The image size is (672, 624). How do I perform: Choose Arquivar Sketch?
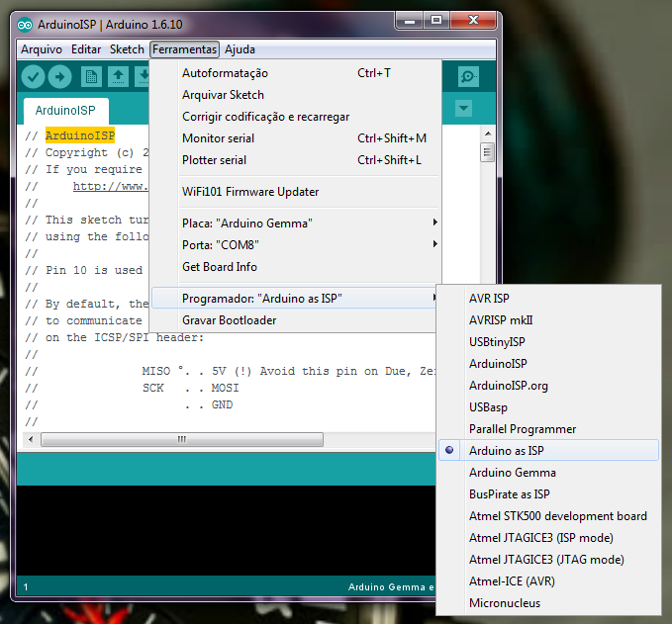(296, 95)
